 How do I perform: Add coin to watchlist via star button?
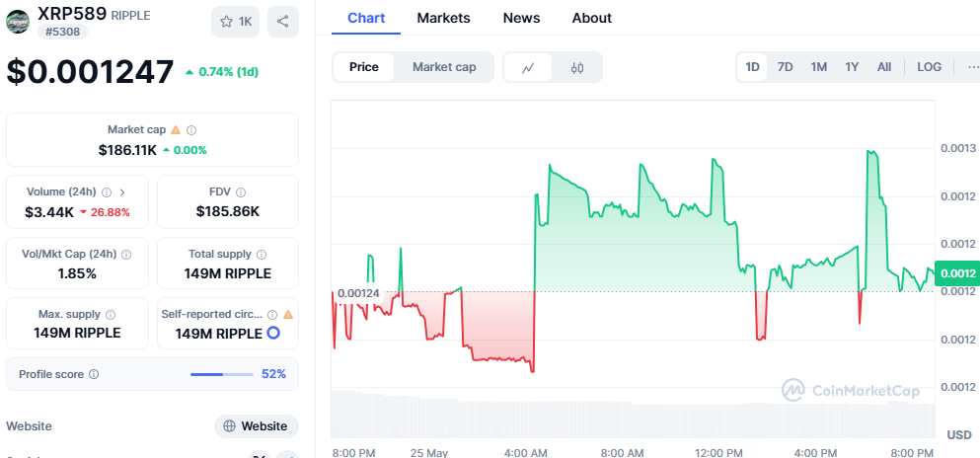tap(235, 22)
